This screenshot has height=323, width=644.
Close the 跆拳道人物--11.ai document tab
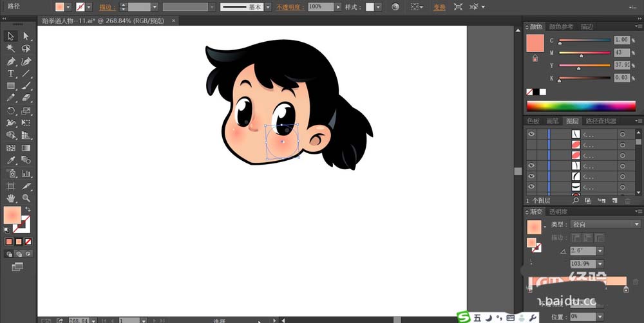tap(173, 21)
